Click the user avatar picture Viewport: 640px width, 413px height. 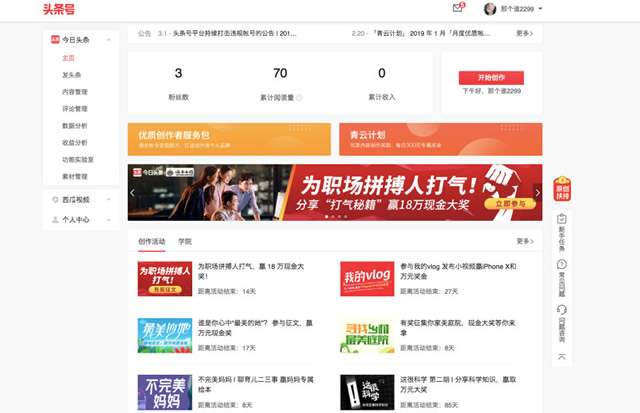pos(490,9)
